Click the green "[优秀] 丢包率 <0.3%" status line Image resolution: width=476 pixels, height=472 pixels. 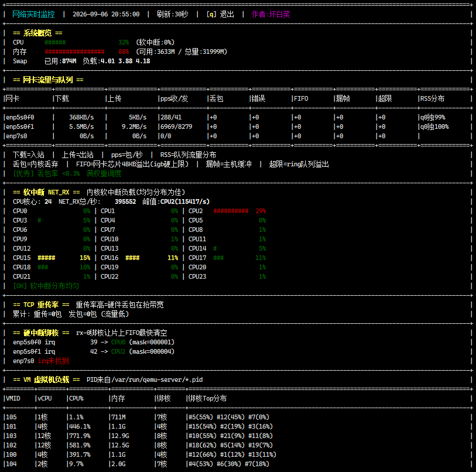tap(67, 174)
